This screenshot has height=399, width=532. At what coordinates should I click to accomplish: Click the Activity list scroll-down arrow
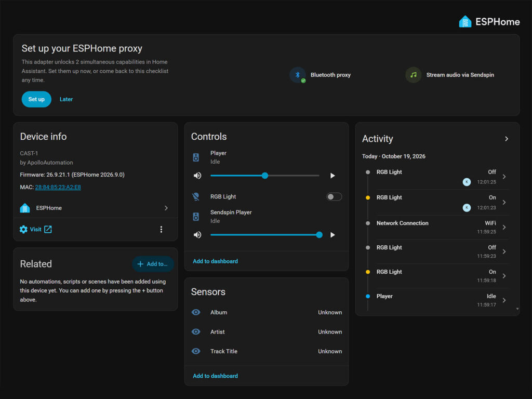(x=517, y=309)
